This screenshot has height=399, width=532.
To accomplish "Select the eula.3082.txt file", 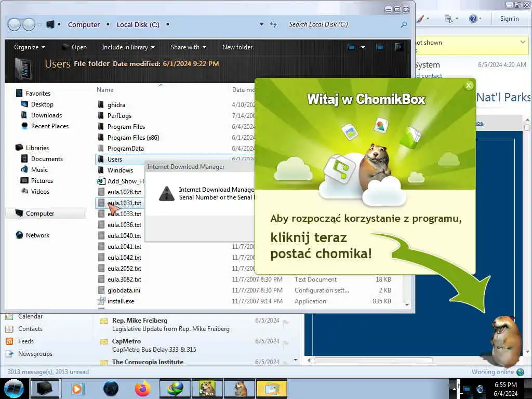I will click(124, 279).
